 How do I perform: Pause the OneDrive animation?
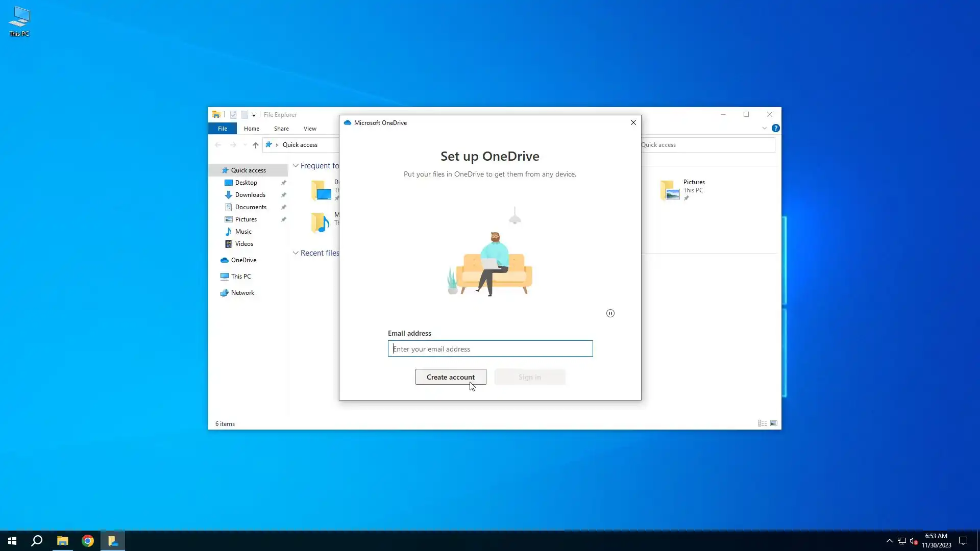click(610, 313)
